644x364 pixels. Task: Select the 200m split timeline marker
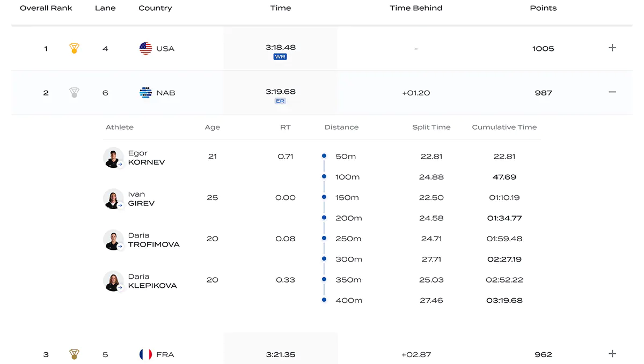click(324, 218)
